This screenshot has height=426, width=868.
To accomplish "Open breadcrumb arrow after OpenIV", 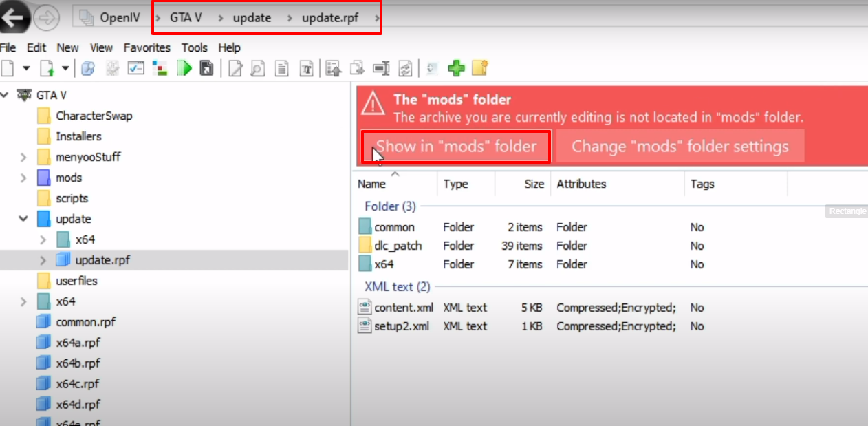I will (158, 19).
